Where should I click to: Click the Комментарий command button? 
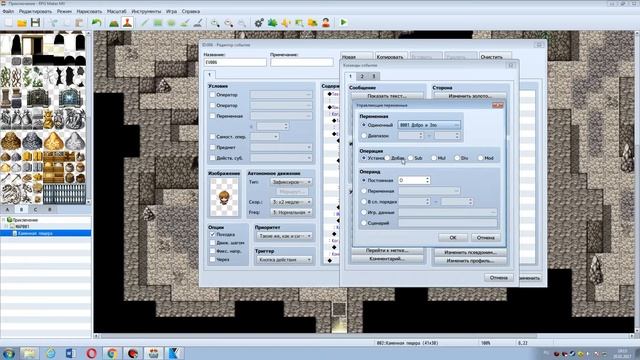pyautogui.click(x=387, y=259)
